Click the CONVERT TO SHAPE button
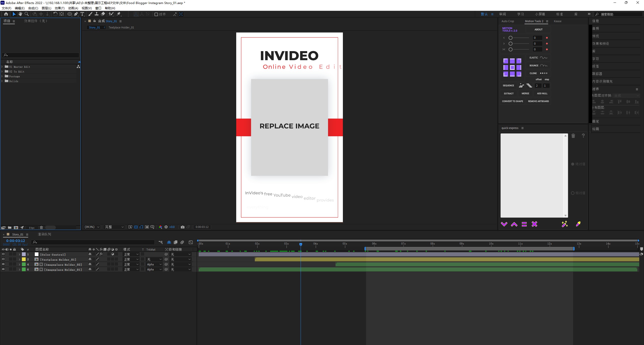This screenshot has height=345, width=644. point(512,101)
